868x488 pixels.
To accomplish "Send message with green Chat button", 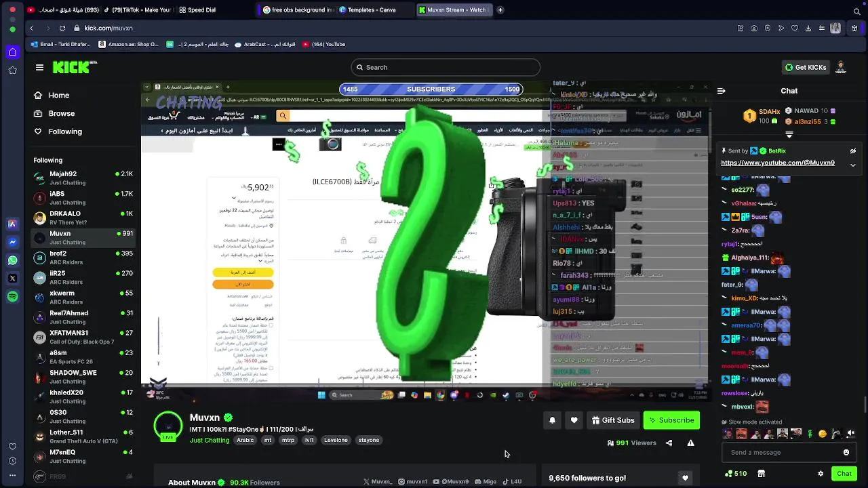I will pyautogui.click(x=844, y=474).
